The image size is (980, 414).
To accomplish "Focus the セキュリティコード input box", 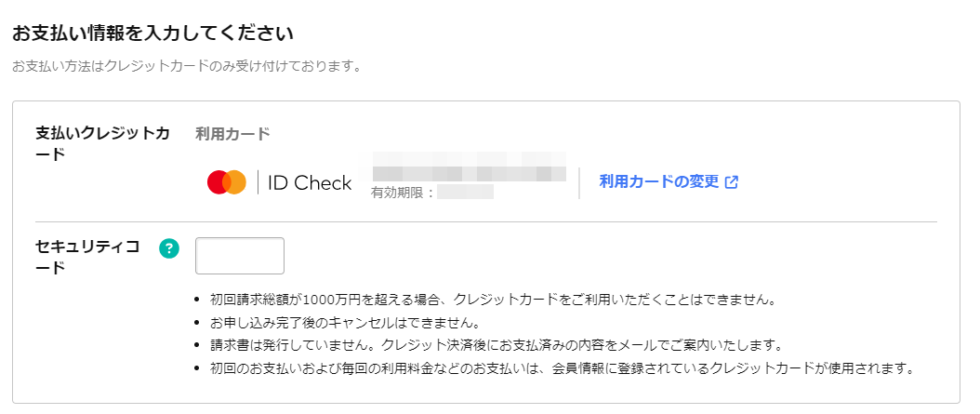I will 240,256.
